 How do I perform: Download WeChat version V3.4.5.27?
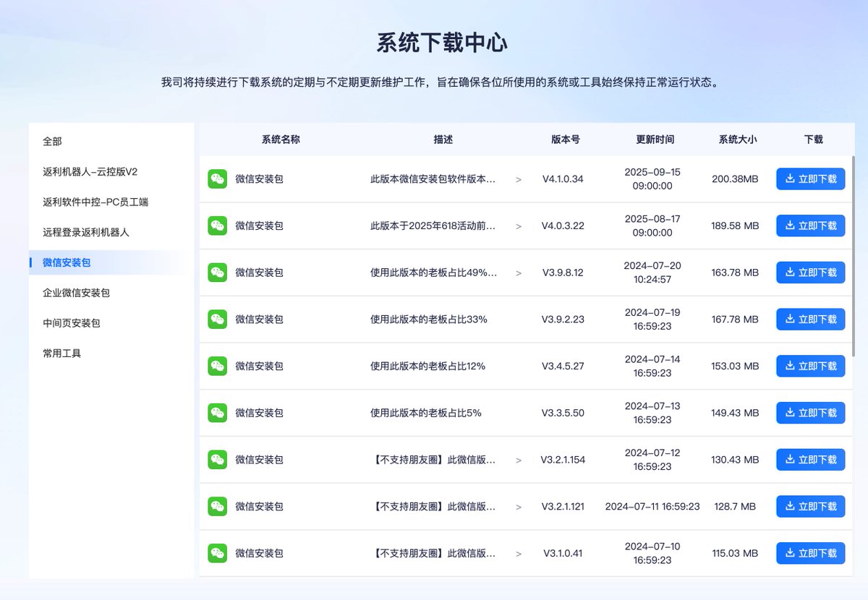(810, 366)
